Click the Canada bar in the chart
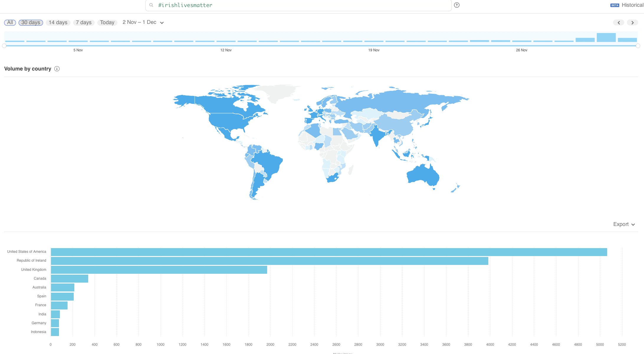This screenshot has height=354, width=644. click(x=70, y=278)
